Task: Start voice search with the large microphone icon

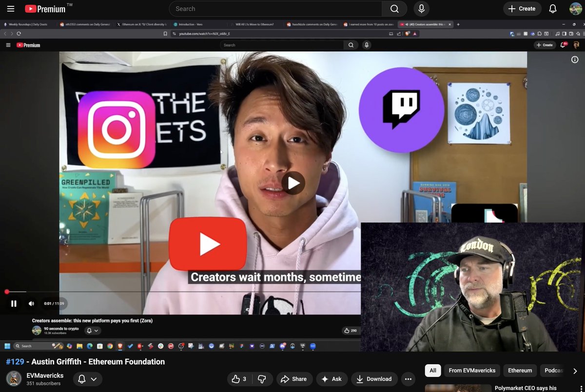Action: tap(422, 9)
